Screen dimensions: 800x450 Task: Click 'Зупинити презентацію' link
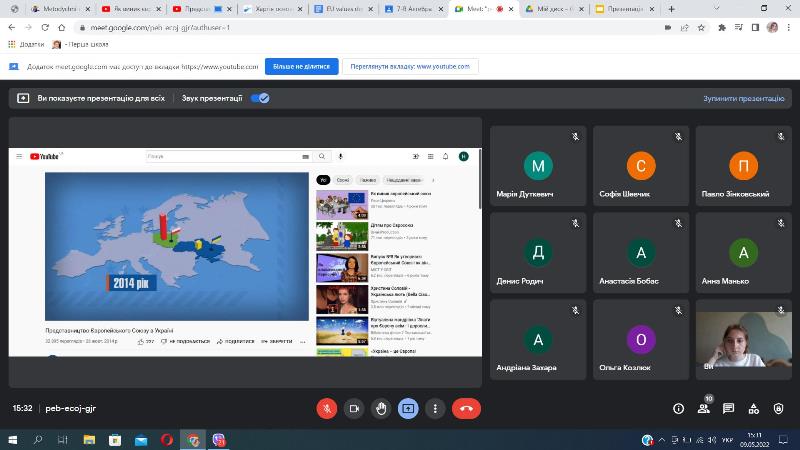(744, 99)
